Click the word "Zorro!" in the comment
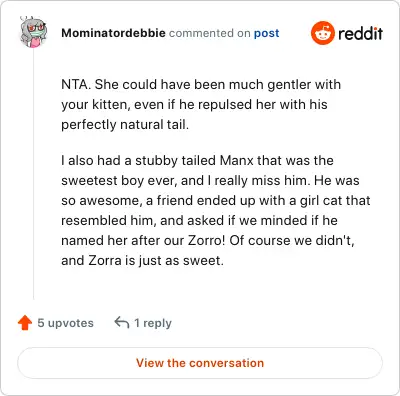The image size is (400, 396). pyautogui.click(x=207, y=240)
